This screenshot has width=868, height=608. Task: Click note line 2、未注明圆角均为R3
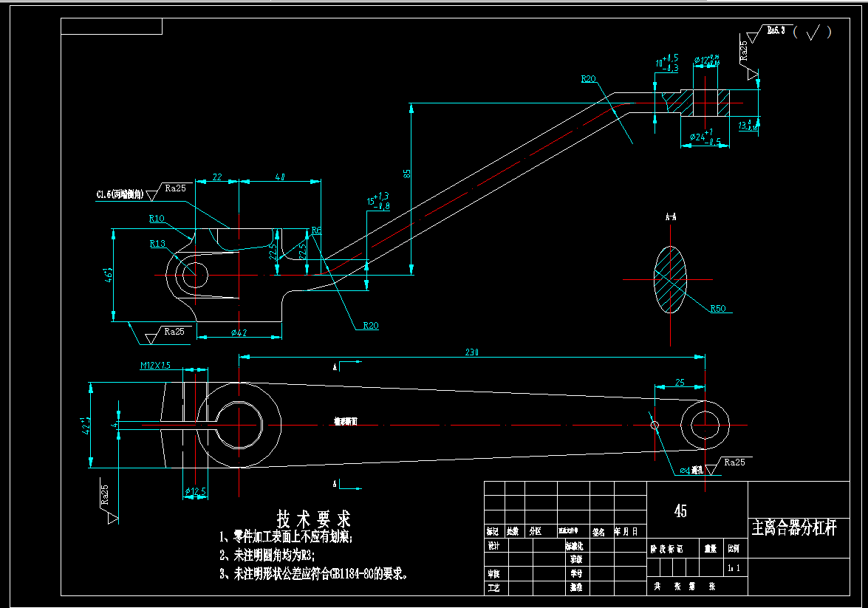coord(267,555)
